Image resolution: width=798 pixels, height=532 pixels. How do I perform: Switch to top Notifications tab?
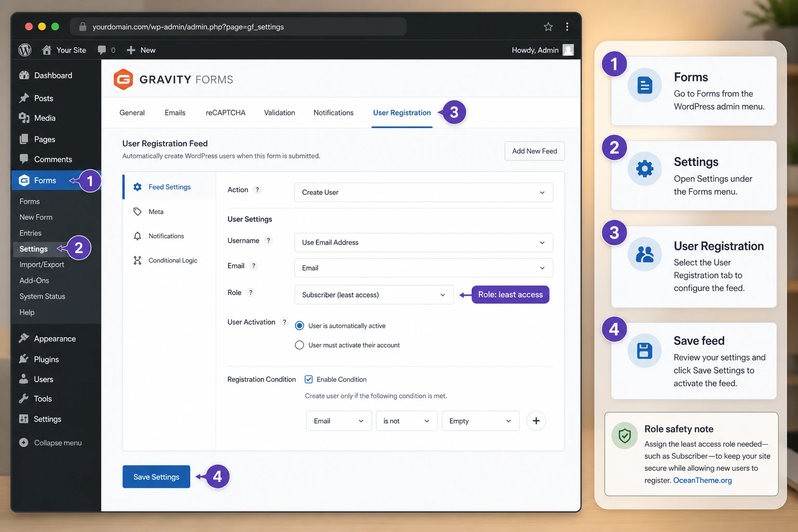[x=334, y=113]
